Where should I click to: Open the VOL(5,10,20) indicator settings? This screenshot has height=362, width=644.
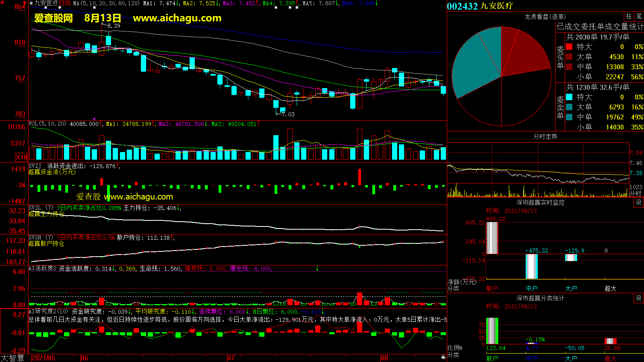(47, 124)
